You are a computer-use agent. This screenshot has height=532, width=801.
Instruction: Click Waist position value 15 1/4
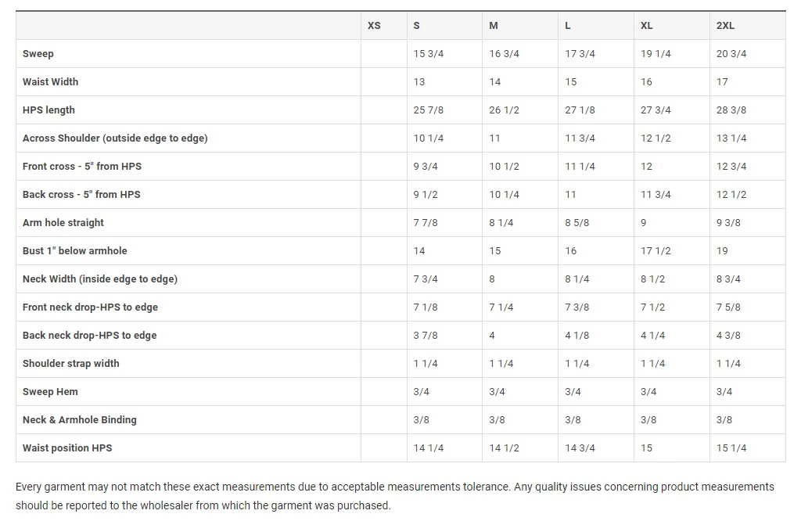(x=731, y=448)
